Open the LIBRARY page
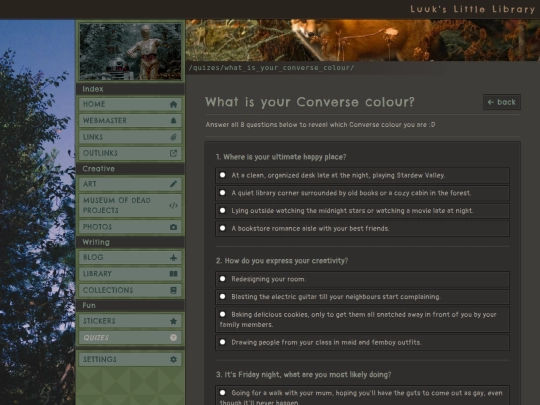This screenshot has width=540, height=405. pos(130,274)
